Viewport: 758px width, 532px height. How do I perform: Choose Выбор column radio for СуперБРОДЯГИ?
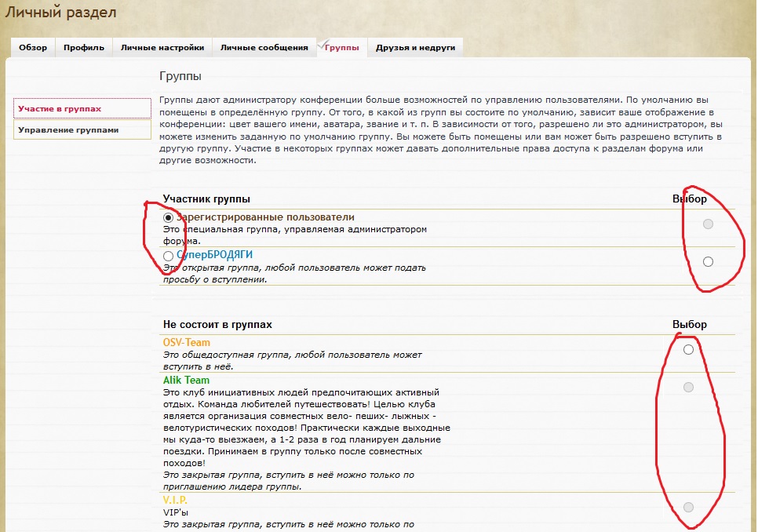pyautogui.click(x=708, y=262)
